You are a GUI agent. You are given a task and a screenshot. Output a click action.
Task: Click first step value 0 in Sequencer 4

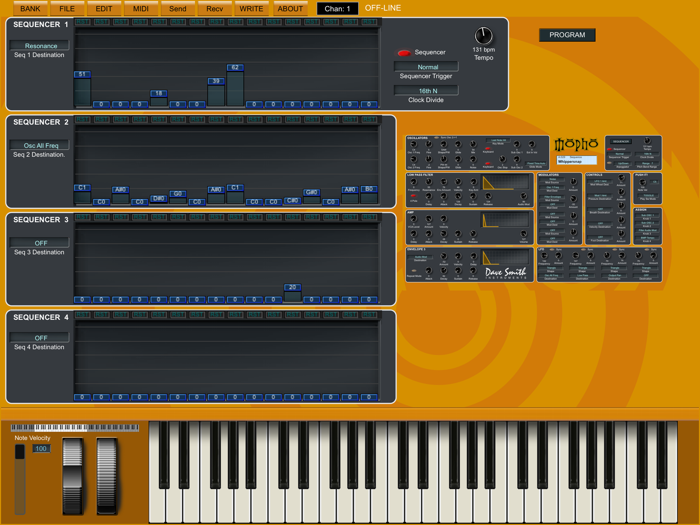coord(82,397)
